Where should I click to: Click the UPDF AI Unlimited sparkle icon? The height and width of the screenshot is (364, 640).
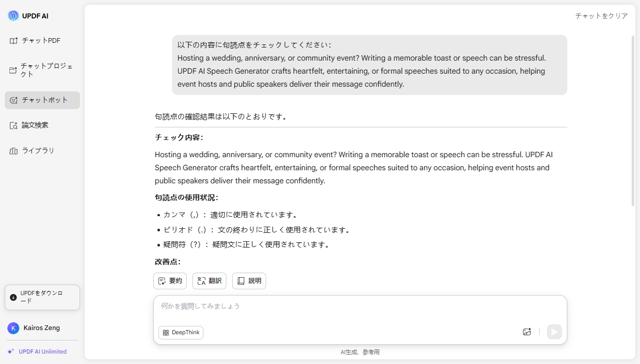click(x=10, y=351)
